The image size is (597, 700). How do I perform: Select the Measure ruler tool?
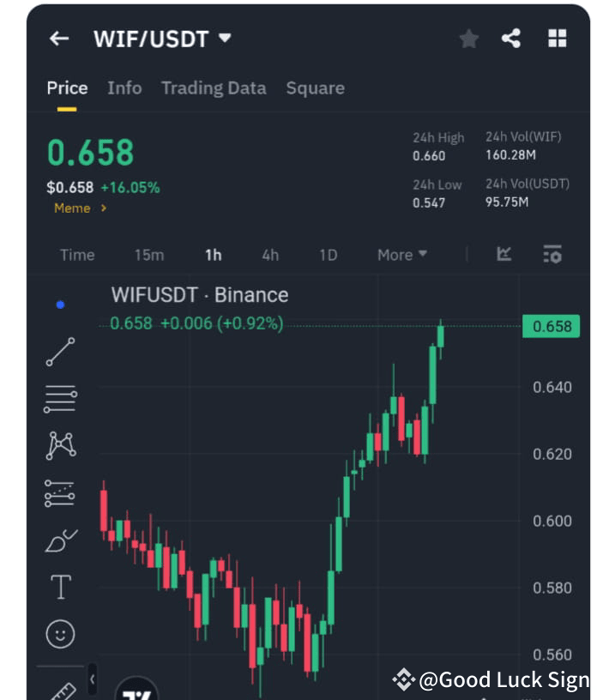[60, 686]
